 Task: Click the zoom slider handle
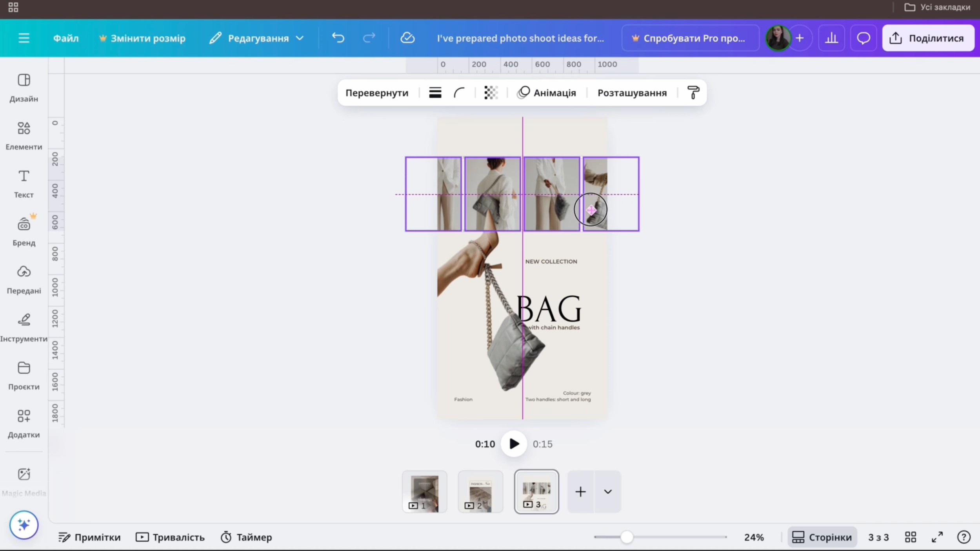[x=627, y=537]
